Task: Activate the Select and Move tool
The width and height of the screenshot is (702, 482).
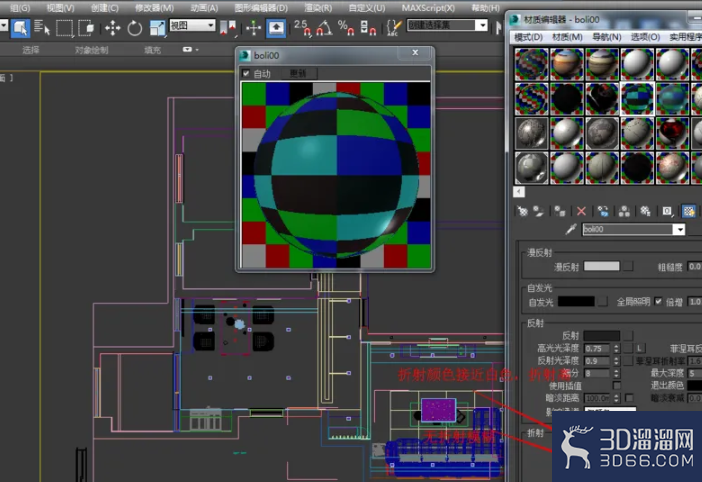Action: click(x=112, y=28)
